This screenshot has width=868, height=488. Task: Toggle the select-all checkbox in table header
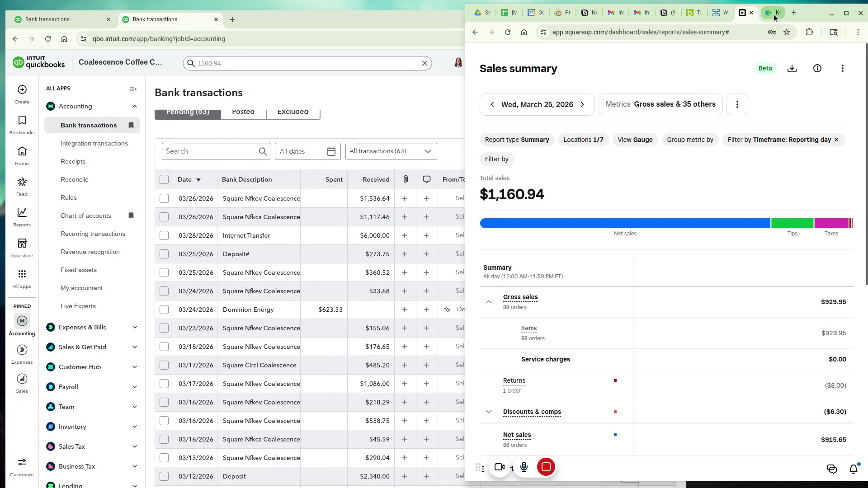click(164, 179)
